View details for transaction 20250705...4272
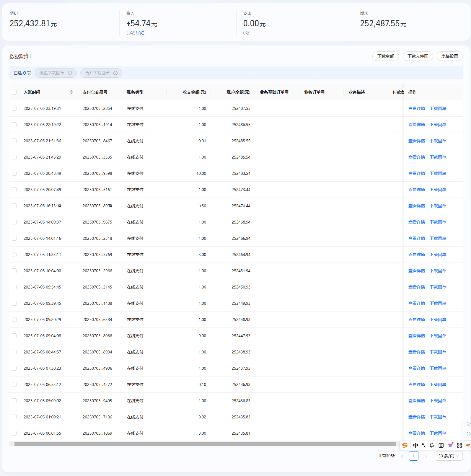Image resolution: width=471 pixels, height=476 pixels. coord(417,384)
